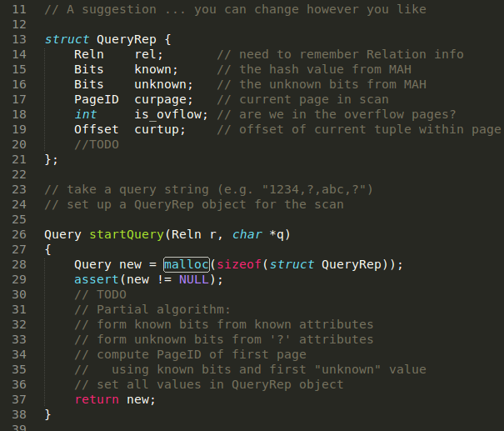Click the int type keyword on line 18
504x431 pixels.
(x=85, y=114)
